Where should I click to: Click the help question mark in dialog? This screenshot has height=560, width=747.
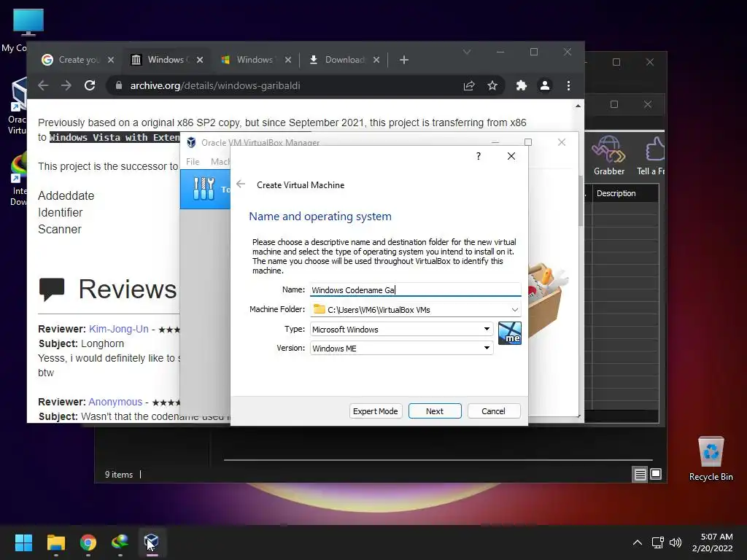[x=479, y=156]
